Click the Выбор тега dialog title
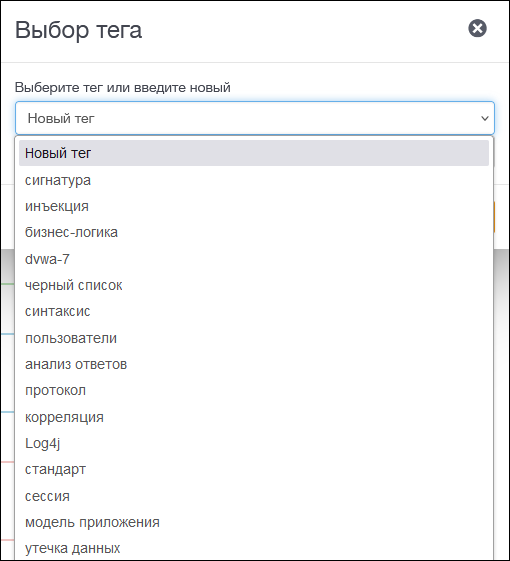The width and height of the screenshot is (510, 561). [78, 30]
